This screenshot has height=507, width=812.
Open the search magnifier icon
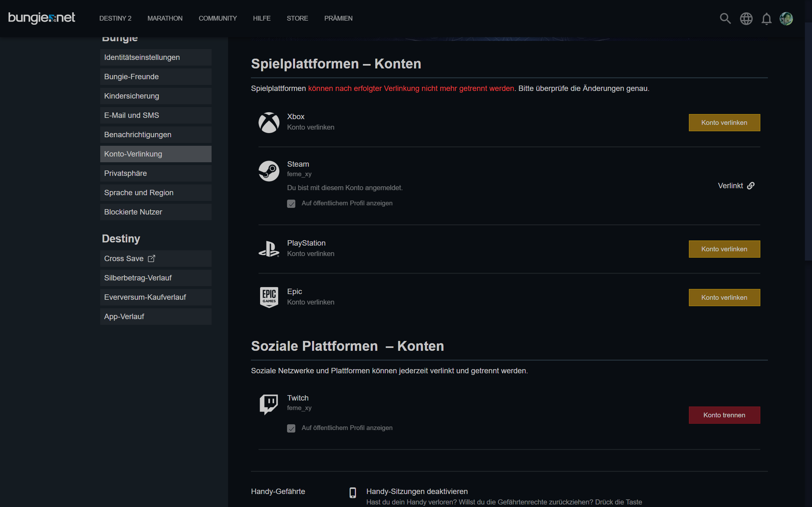click(725, 18)
